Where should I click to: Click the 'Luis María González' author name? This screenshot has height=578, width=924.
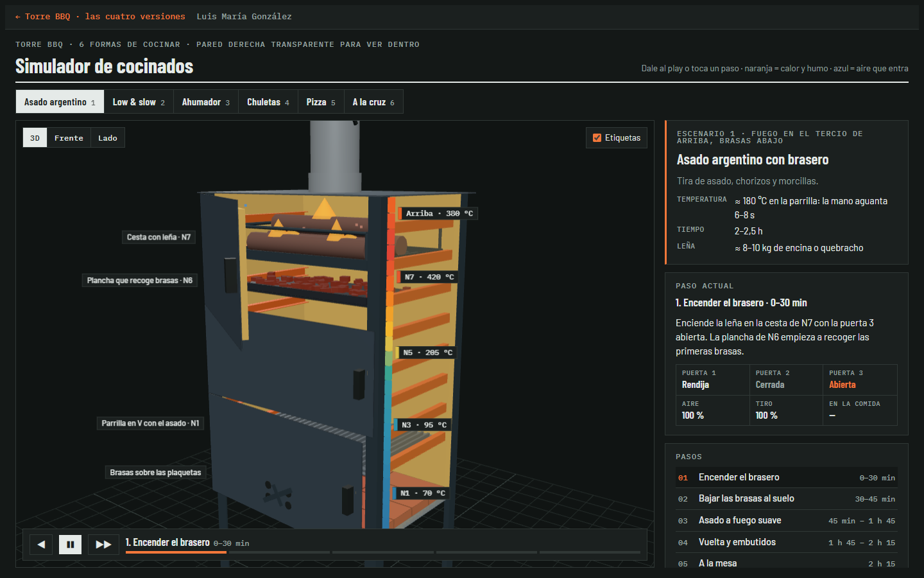pos(244,17)
